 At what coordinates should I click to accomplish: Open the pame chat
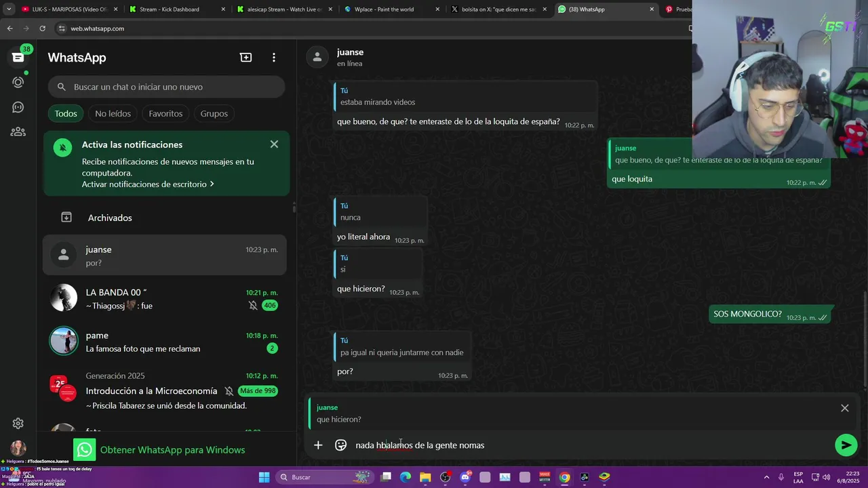coord(165,341)
